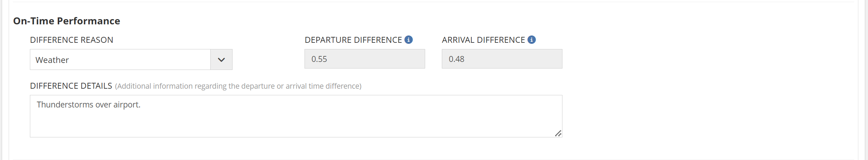The width and height of the screenshot is (868, 160).
Task: Click the Departure Difference info icon
Action: [408, 40]
